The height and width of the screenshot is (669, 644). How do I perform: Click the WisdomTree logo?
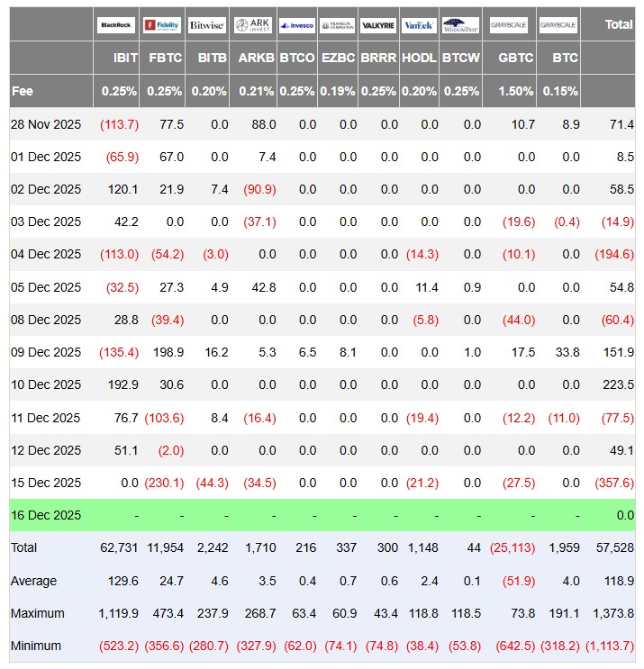[461, 25]
